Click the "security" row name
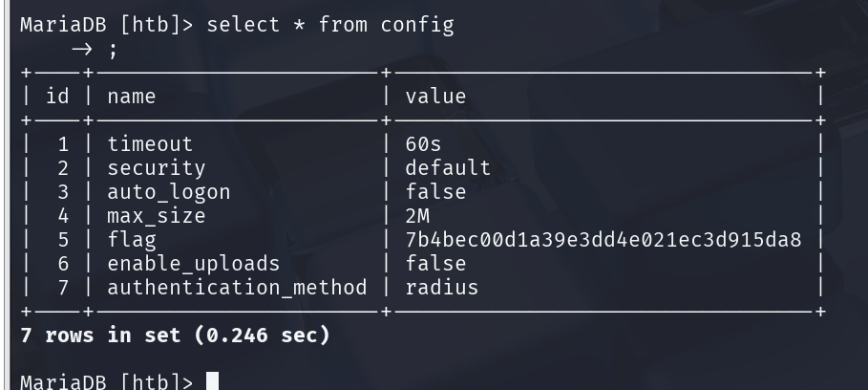 pyautogui.click(x=156, y=168)
